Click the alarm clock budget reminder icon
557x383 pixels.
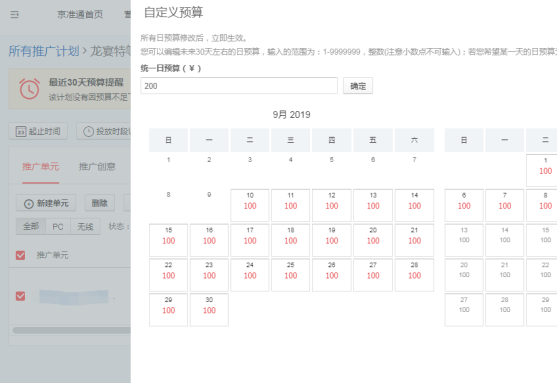tap(29, 89)
